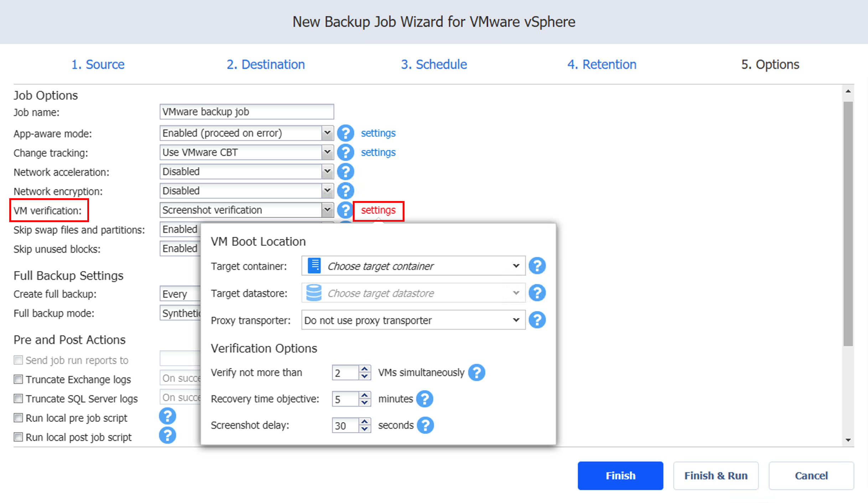Open help for App-aware mode
Screen dimensions: 868x503
click(x=345, y=133)
